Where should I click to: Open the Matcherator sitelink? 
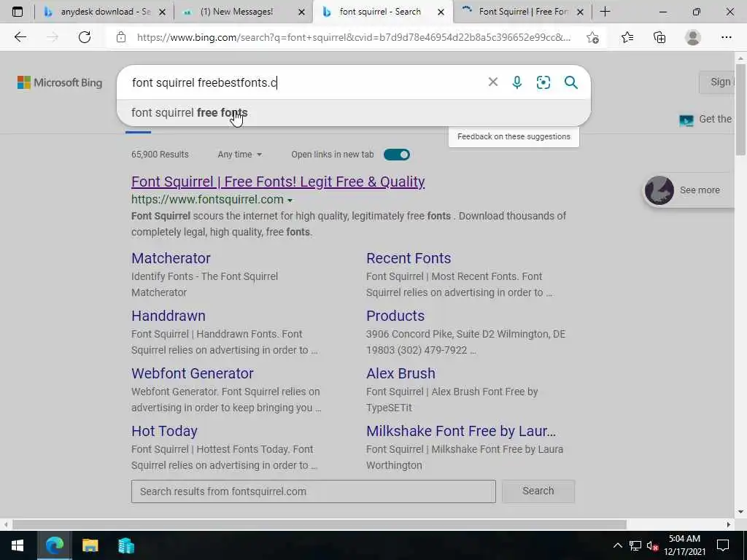171,258
